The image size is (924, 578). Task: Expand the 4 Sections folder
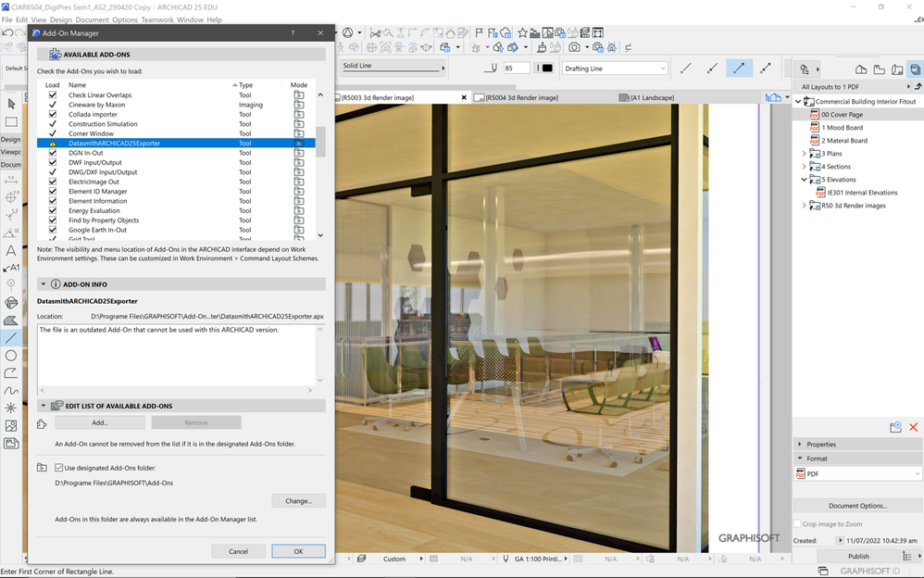[804, 167]
